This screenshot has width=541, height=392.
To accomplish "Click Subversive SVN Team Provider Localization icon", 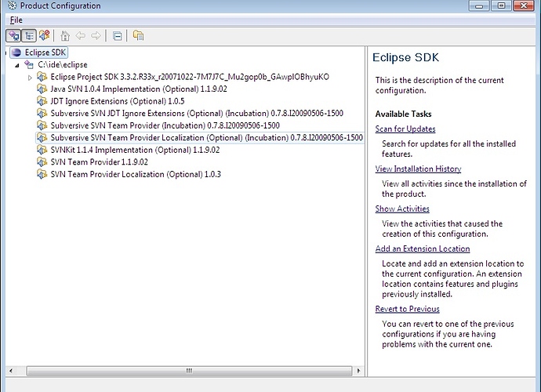I will click(x=42, y=138).
